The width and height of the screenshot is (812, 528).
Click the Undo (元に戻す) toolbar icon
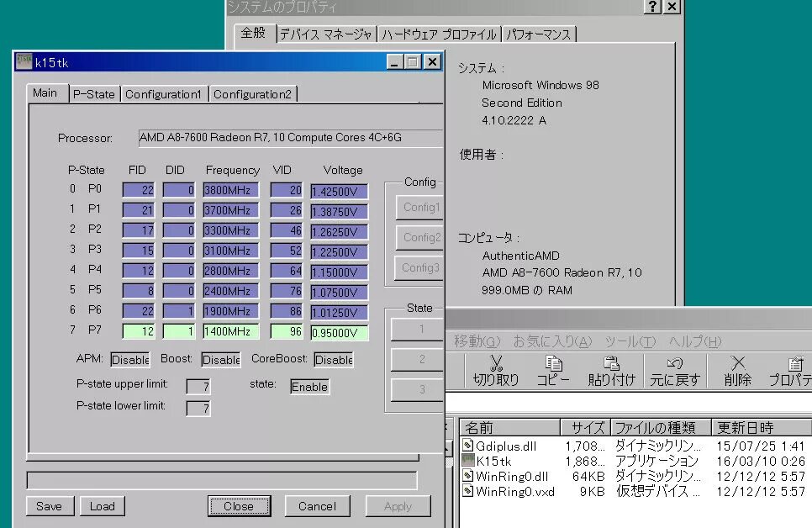[675, 371]
